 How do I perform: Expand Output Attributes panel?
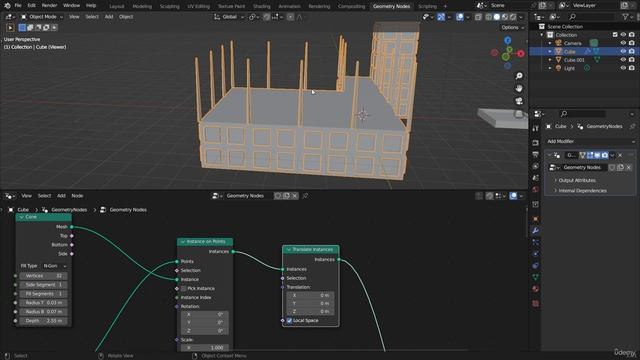[577, 180]
